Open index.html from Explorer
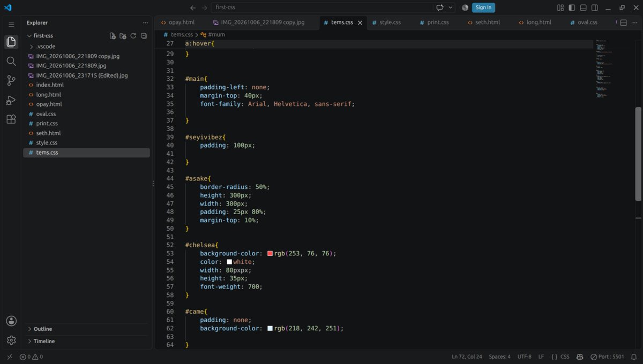 point(50,85)
